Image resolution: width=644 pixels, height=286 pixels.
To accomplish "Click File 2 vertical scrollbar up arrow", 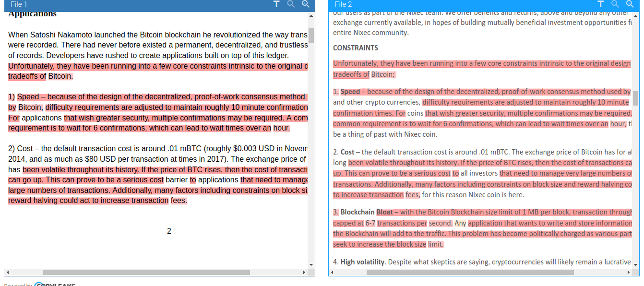I will (635, 16).
